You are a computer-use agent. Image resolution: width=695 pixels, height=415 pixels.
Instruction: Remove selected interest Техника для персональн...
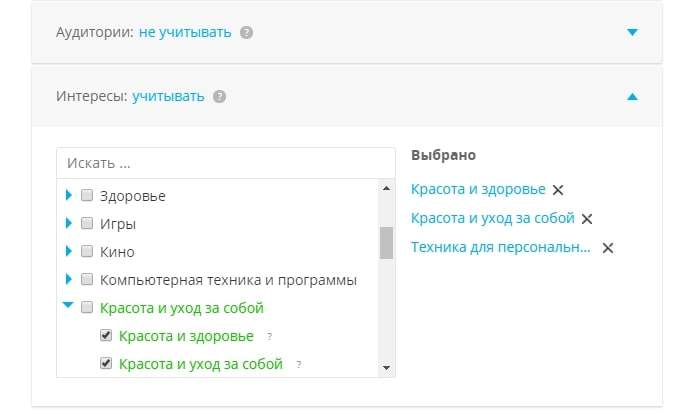[x=607, y=248]
